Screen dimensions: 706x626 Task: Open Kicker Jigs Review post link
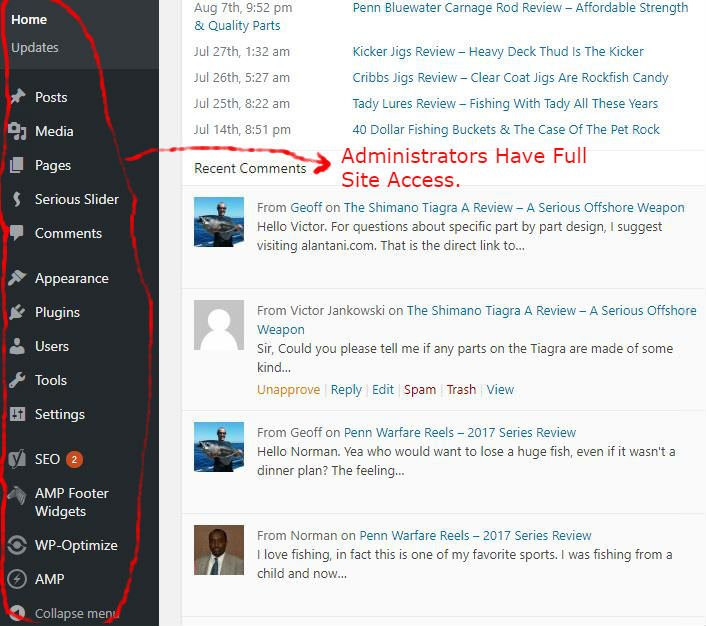click(x=498, y=52)
